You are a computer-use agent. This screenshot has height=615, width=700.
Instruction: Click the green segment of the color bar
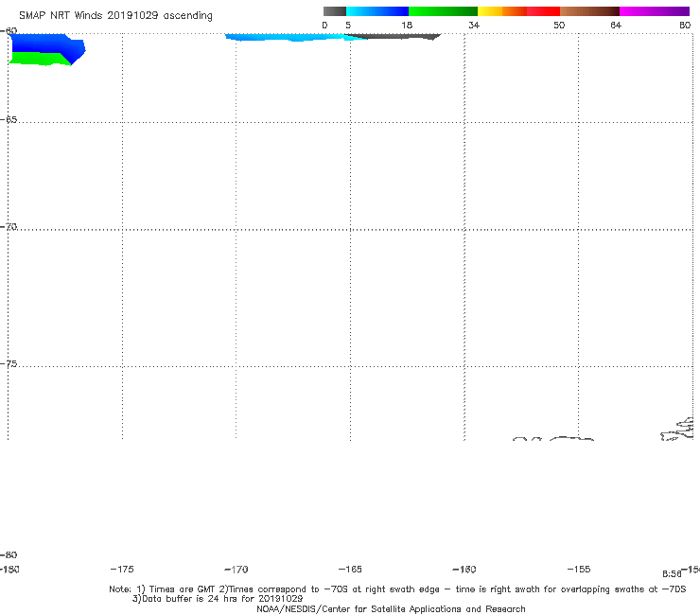(443, 11)
